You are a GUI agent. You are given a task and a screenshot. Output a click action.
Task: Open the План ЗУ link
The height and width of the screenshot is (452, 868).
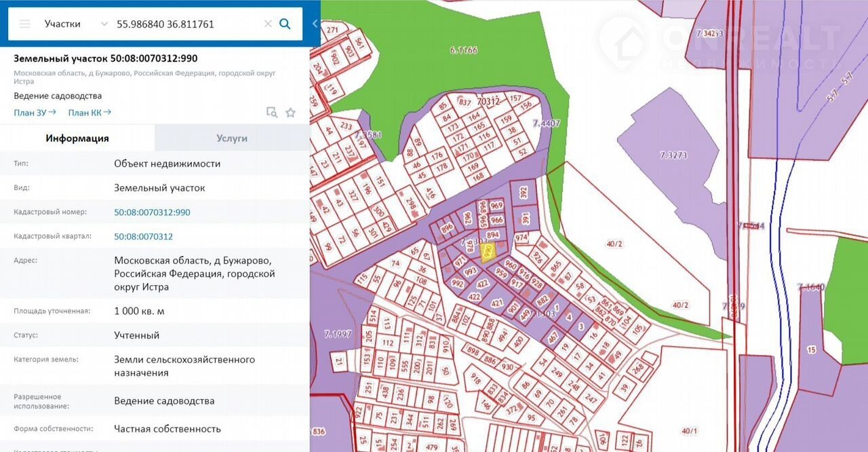(35, 113)
